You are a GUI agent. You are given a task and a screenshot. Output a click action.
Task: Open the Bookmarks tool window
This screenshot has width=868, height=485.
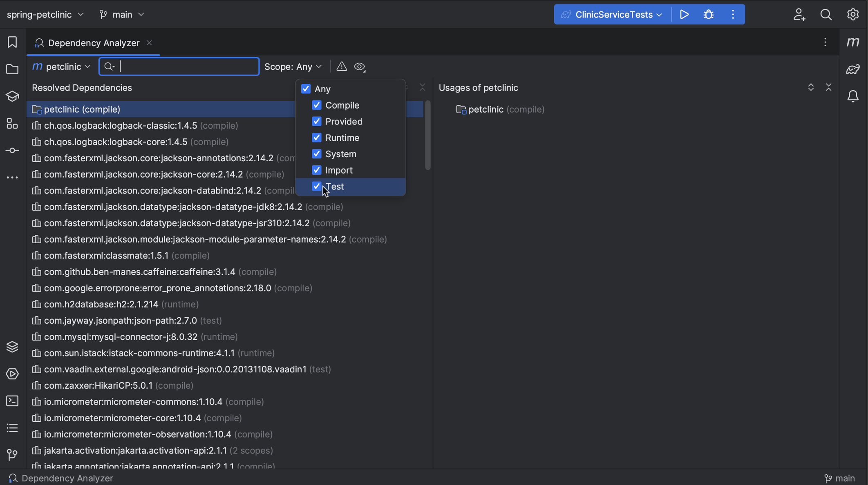point(12,42)
